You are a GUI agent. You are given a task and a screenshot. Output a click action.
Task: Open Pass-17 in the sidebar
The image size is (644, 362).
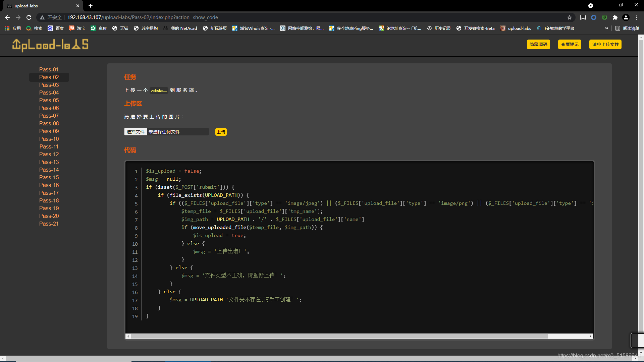[49, 193]
